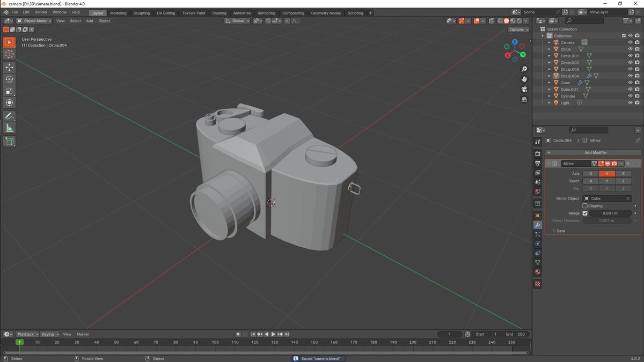Open the Keying dropdown in timeline
Screen dimensions: 644x362
click(x=50, y=334)
